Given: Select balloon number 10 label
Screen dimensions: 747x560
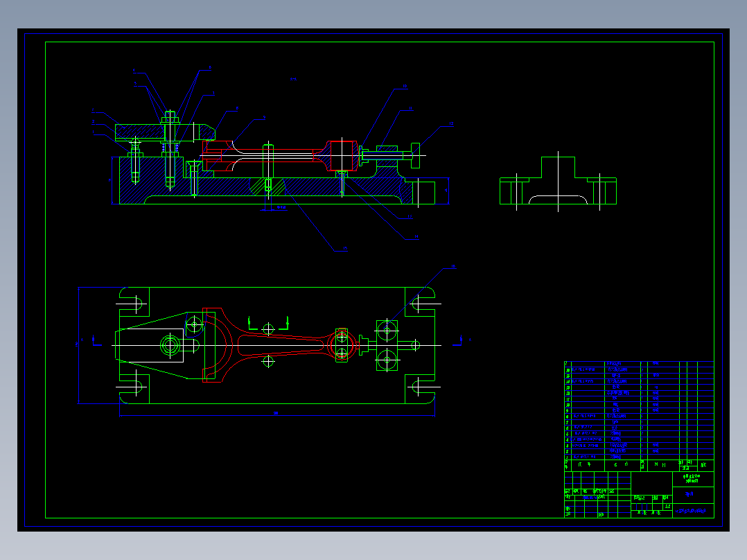Looking at the screenshot, I should coord(405,87).
